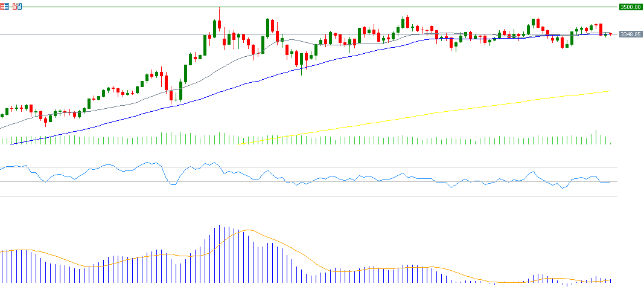The image size is (644, 304).
Task: Click the tallest volume bar near the right edge
Action: click(x=596, y=137)
